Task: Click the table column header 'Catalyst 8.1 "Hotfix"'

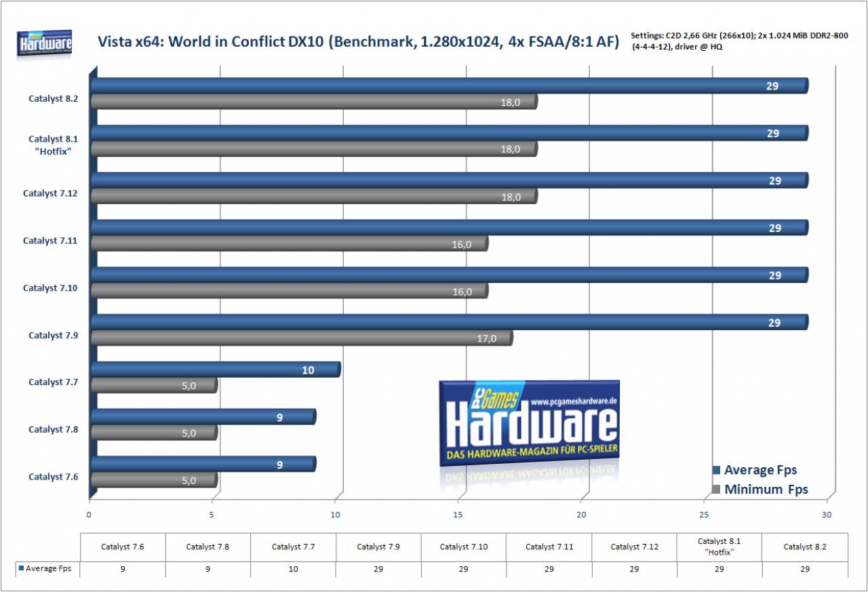Action: click(x=719, y=547)
